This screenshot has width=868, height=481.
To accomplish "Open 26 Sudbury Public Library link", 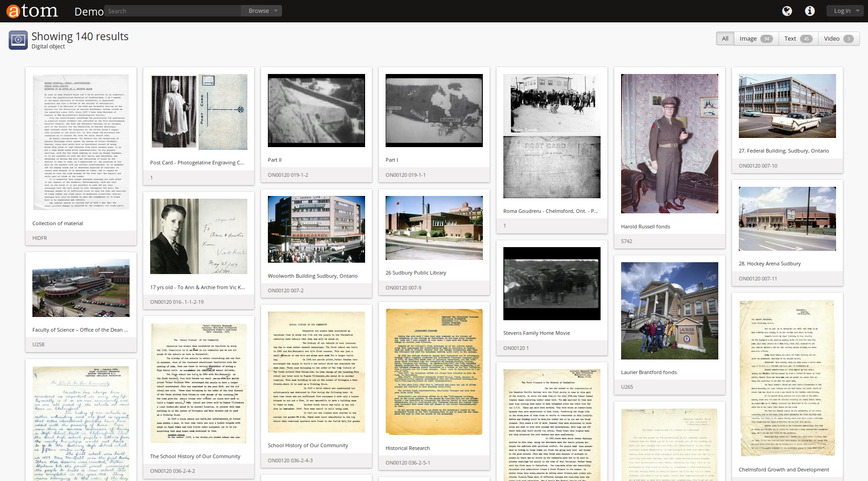I will point(416,273).
